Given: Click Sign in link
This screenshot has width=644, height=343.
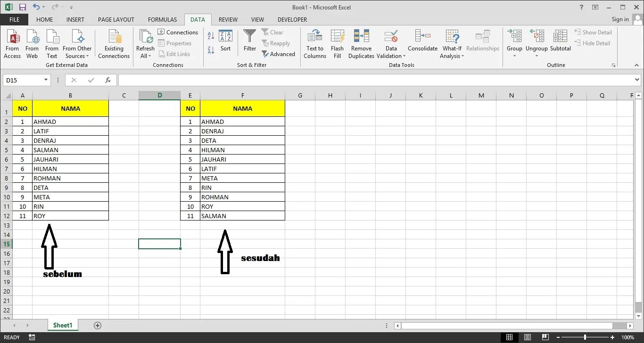Looking at the screenshot, I should coord(620,19).
